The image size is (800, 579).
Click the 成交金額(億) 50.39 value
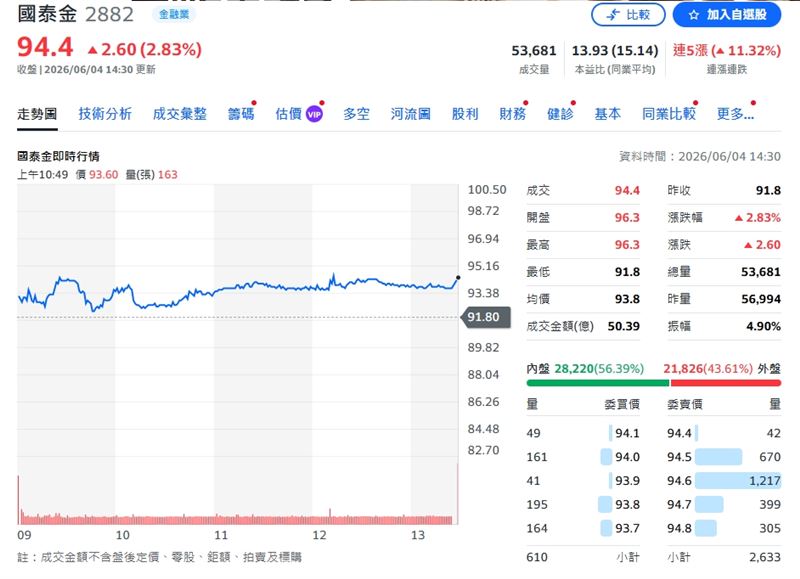[x=623, y=326]
